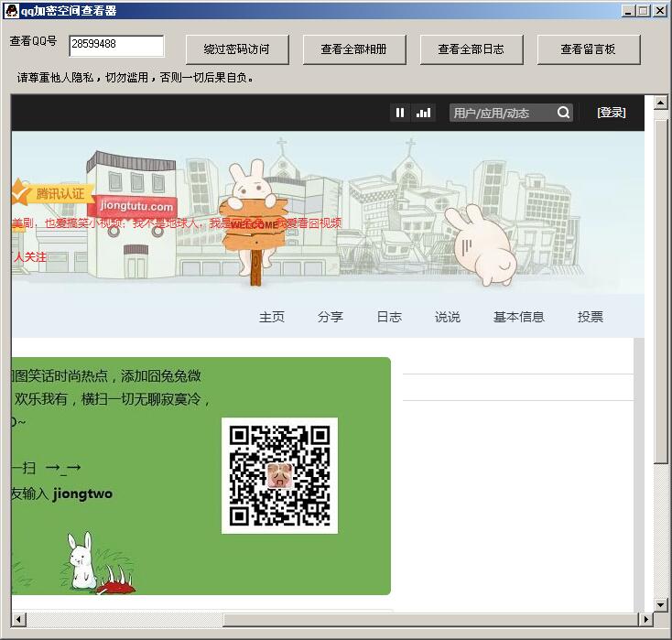Click the horizontal scrollbar's right arrow
Image resolution: width=672 pixels, height=640 pixels.
point(645,620)
